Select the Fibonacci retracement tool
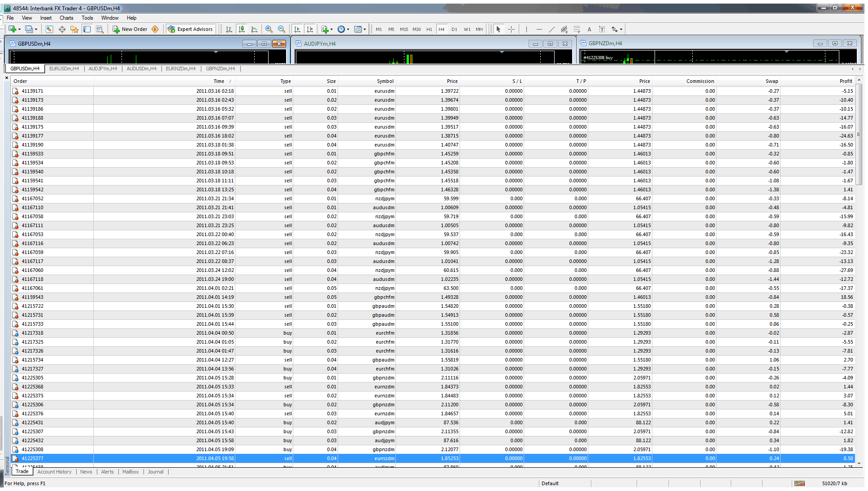This screenshot has width=868, height=491. coord(577,29)
